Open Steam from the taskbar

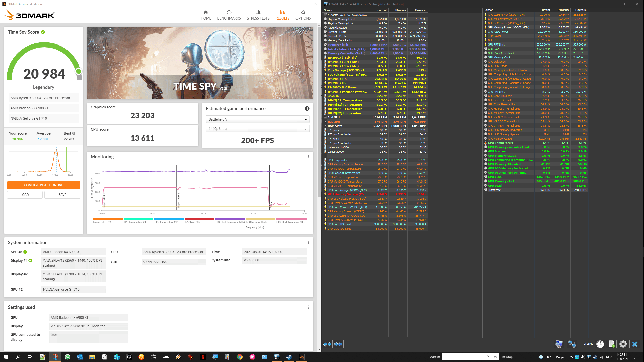point(289,357)
